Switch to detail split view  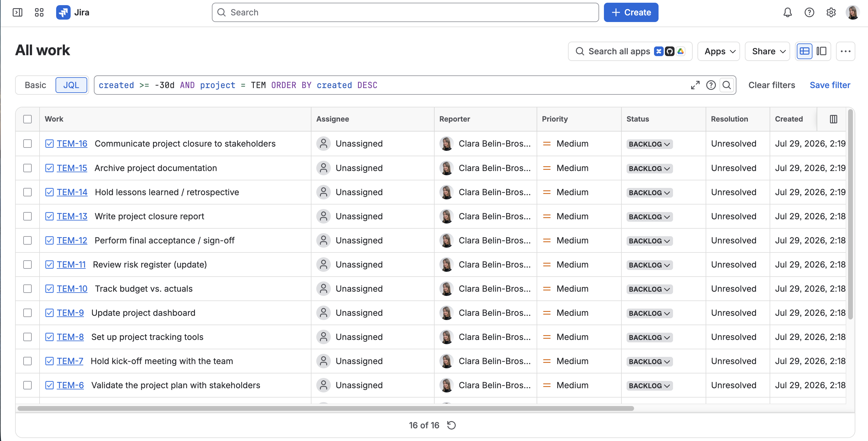822,51
